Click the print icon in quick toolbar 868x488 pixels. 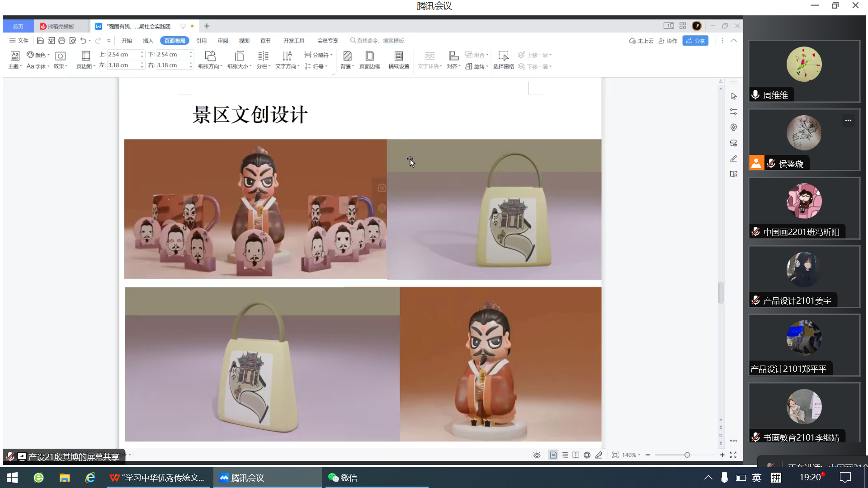pyautogui.click(x=62, y=41)
